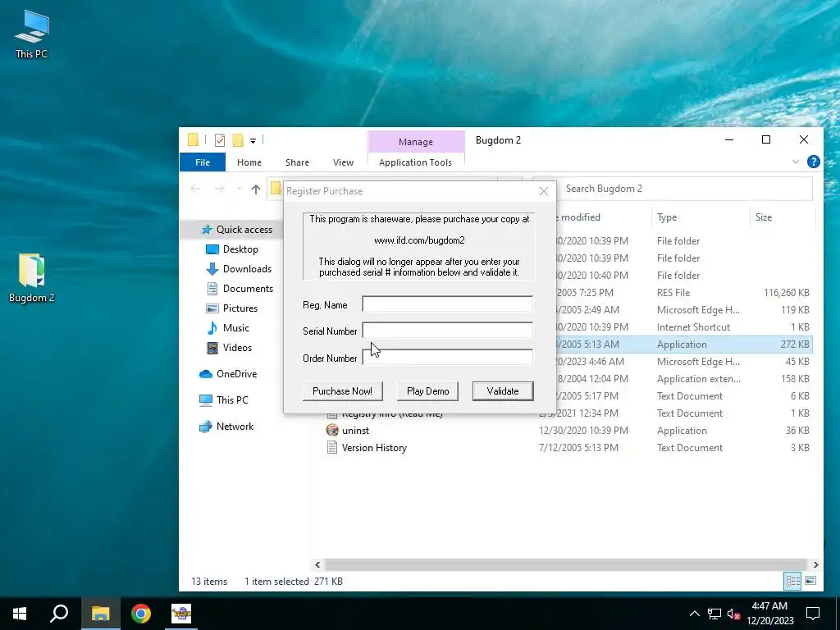Open the Windows Start menu
Image resolution: width=840 pixels, height=630 pixels.
20,614
